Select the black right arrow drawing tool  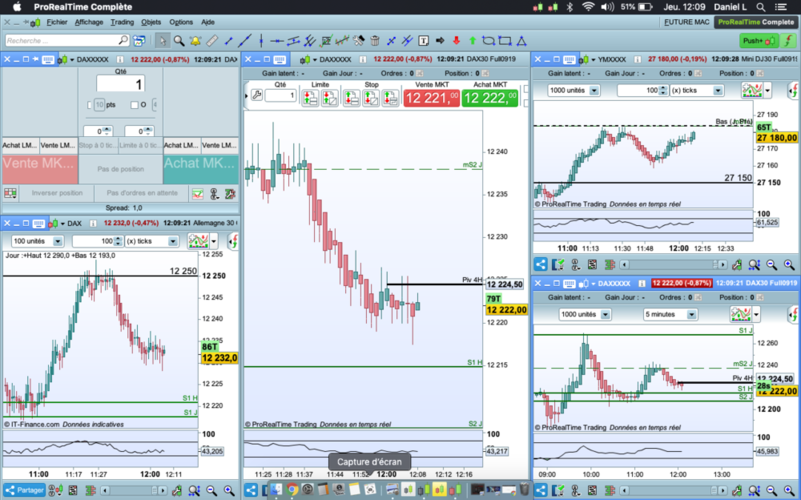click(440, 40)
